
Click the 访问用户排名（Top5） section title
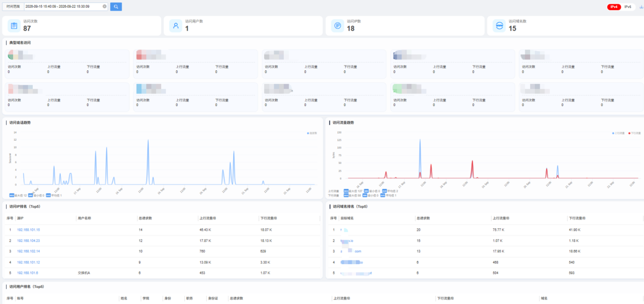point(26,286)
